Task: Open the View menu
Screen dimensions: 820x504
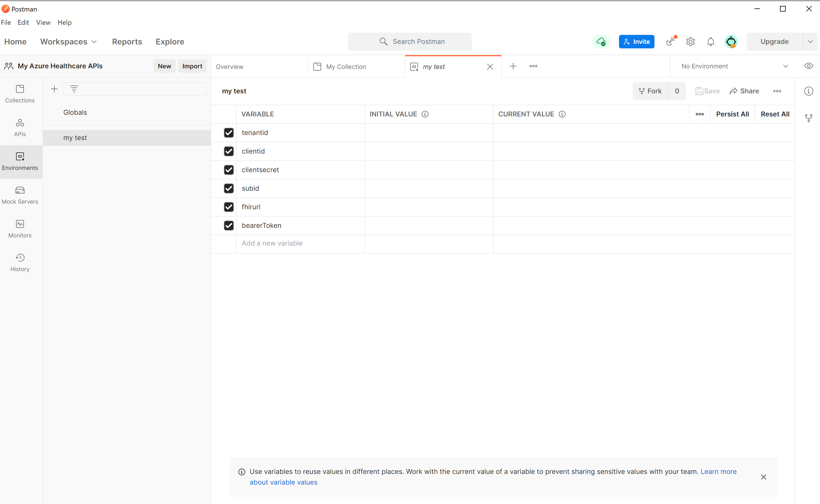Action: pos(43,22)
